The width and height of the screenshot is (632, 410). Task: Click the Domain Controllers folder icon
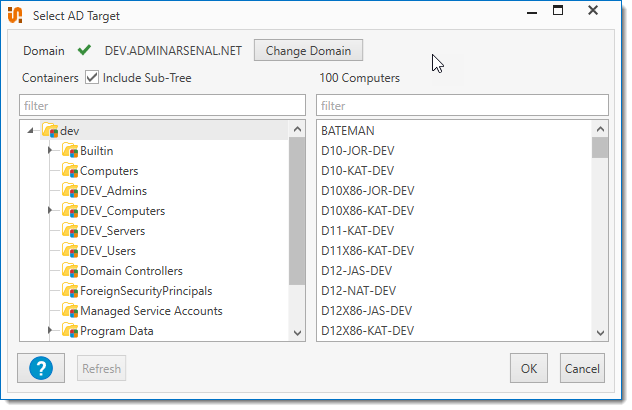click(x=69, y=271)
